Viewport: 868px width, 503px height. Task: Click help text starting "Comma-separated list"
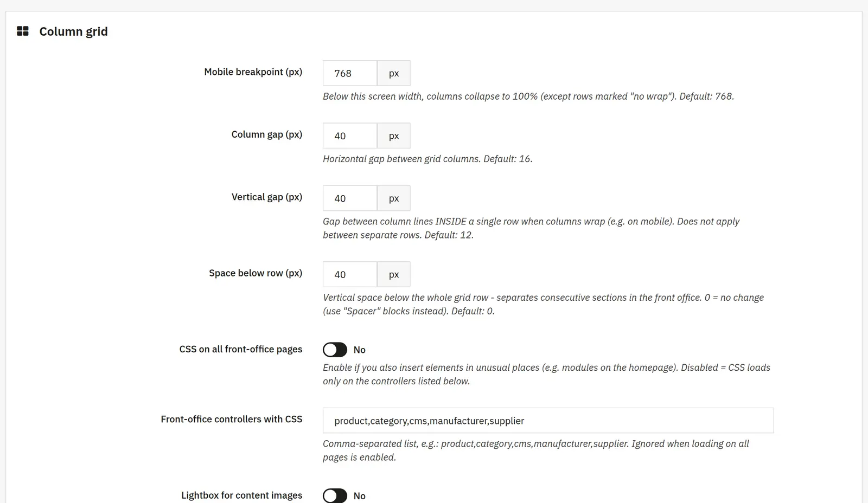[x=536, y=450]
